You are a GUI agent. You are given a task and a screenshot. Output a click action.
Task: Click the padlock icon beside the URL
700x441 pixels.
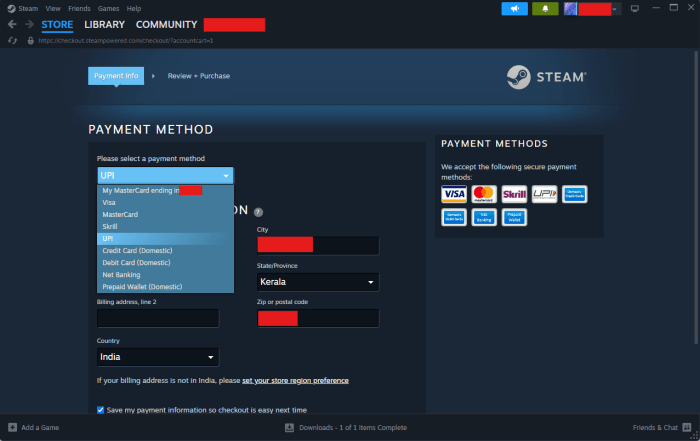click(30, 41)
